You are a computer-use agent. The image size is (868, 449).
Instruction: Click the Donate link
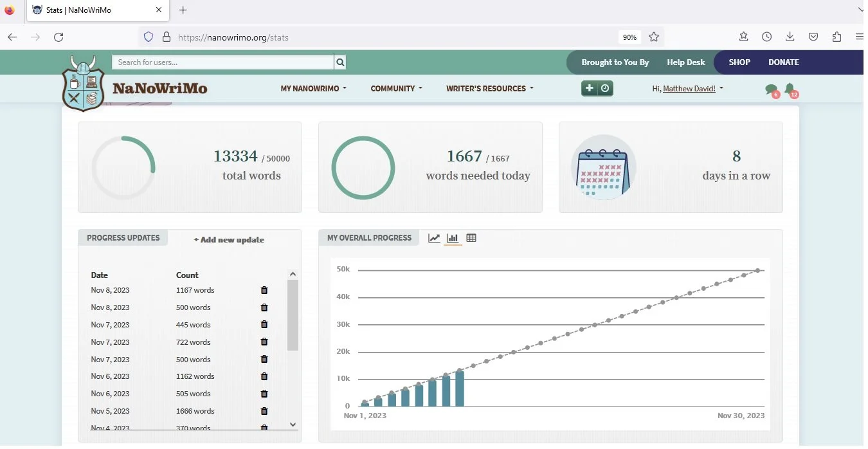point(784,62)
